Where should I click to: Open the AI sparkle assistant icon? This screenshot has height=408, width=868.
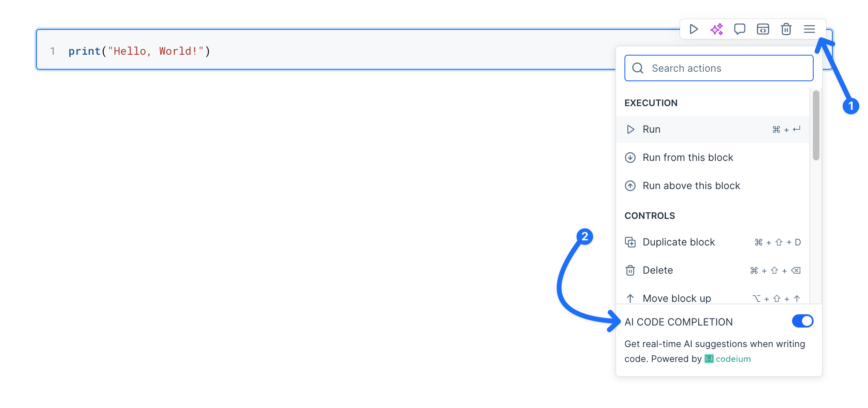click(x=717, y=29)
